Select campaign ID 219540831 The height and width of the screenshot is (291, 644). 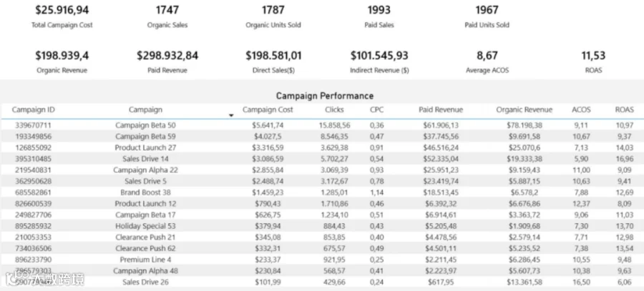pyautogui.click(x=33, y=170)
